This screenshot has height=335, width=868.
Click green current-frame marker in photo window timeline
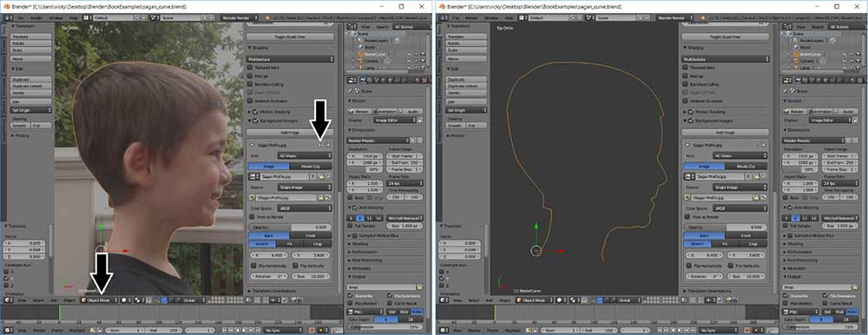point(59,312)
